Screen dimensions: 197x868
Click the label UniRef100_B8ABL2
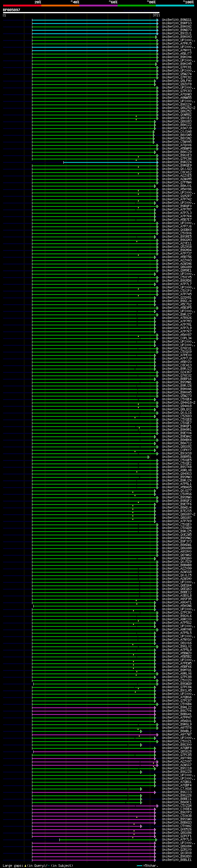(x=176, y=731)
